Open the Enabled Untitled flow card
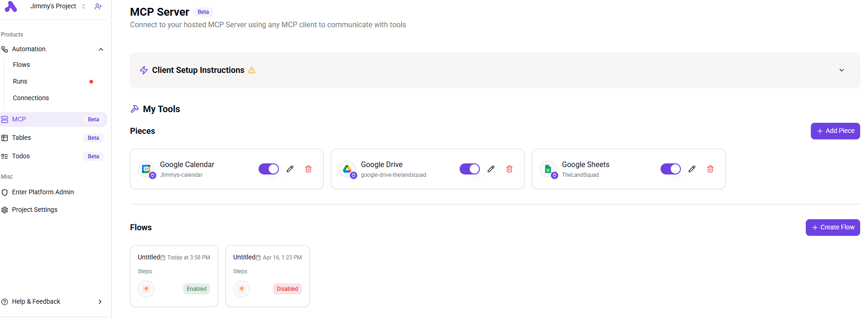The image size is (868, 318). coord(174,276)
